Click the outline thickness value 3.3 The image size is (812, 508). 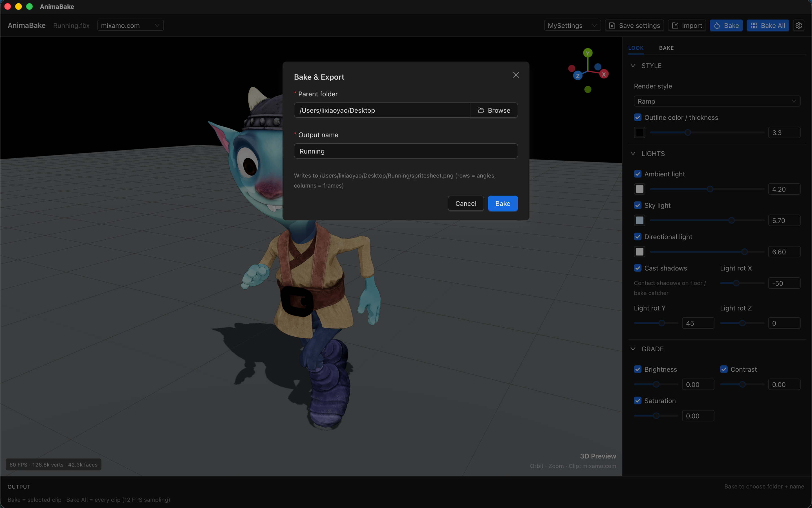click(x=784, y=132)
